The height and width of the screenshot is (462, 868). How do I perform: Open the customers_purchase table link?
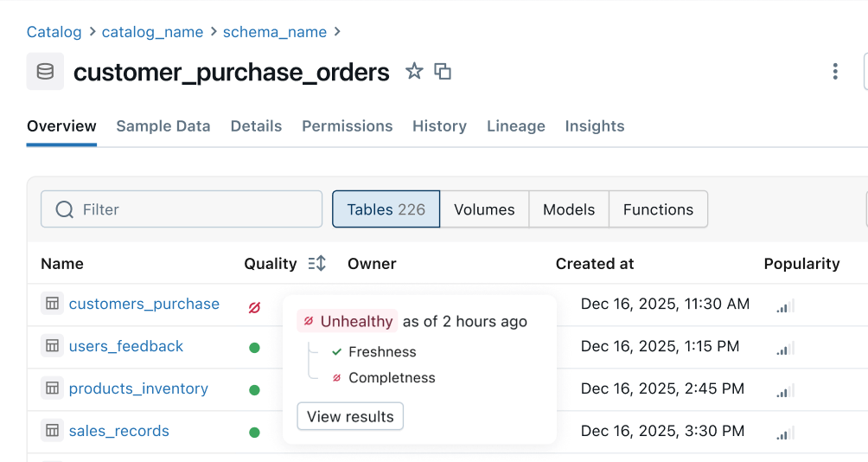(x=144, y=304)
